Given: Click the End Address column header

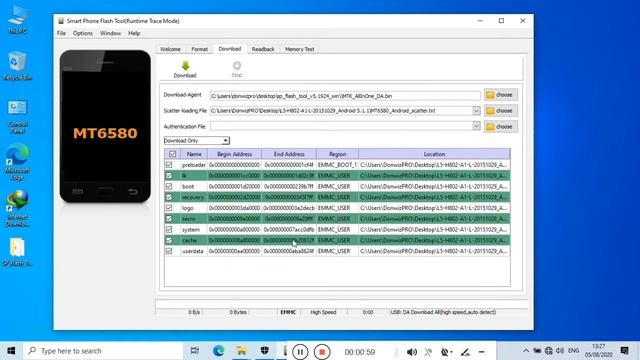Looking at the screenshot, I should click(289, 154).
